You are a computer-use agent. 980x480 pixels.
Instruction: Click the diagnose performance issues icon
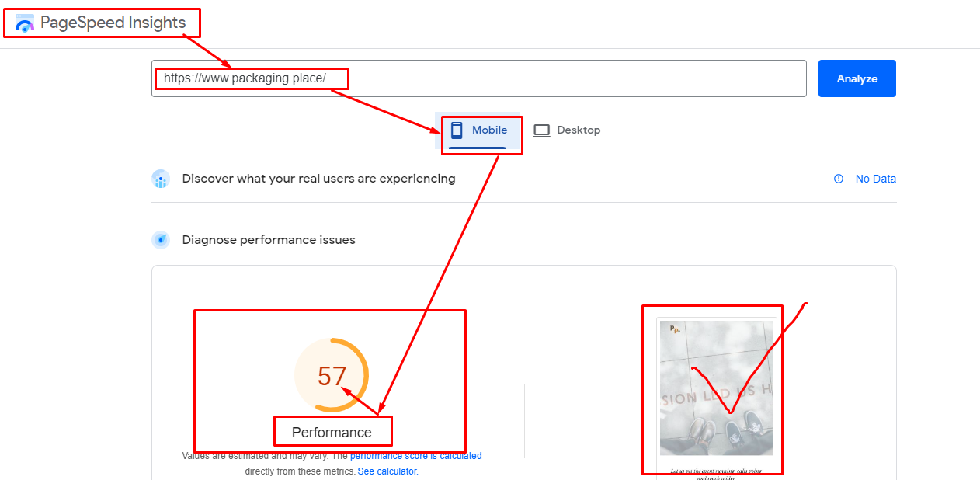(x=161, y=240)
